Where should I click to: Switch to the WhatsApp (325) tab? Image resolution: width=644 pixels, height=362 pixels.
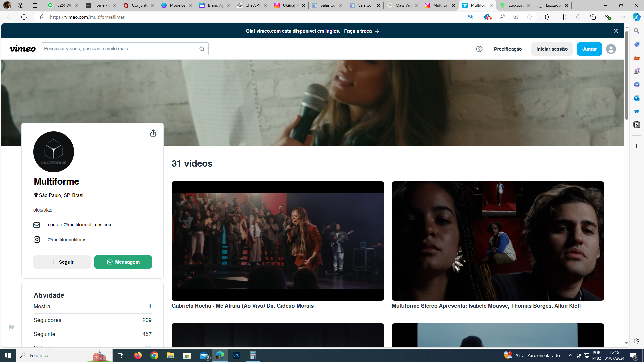63,5
